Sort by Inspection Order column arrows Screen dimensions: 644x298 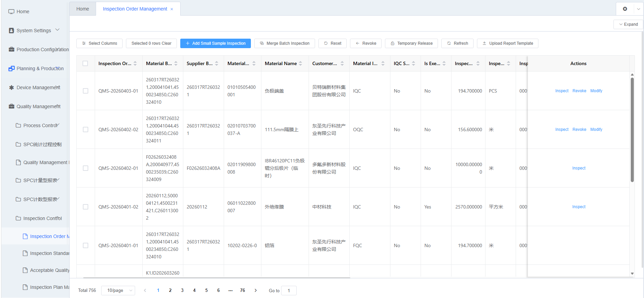pos(135,63)
